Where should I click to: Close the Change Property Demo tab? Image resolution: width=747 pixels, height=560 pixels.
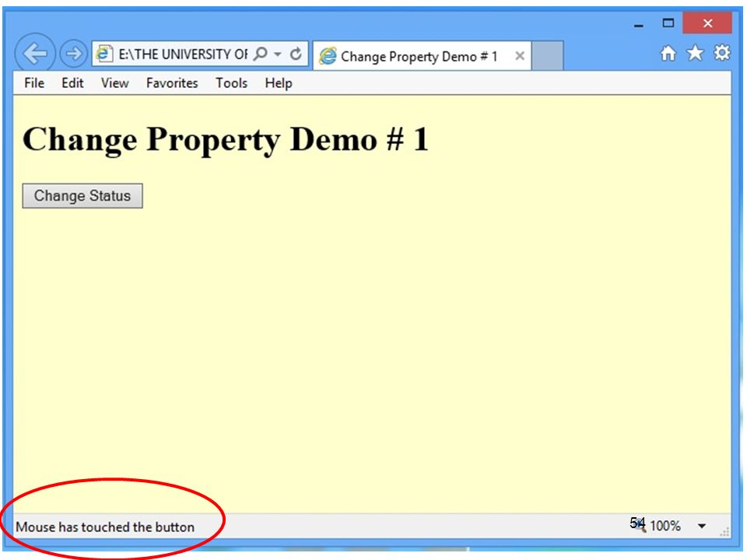520,56
